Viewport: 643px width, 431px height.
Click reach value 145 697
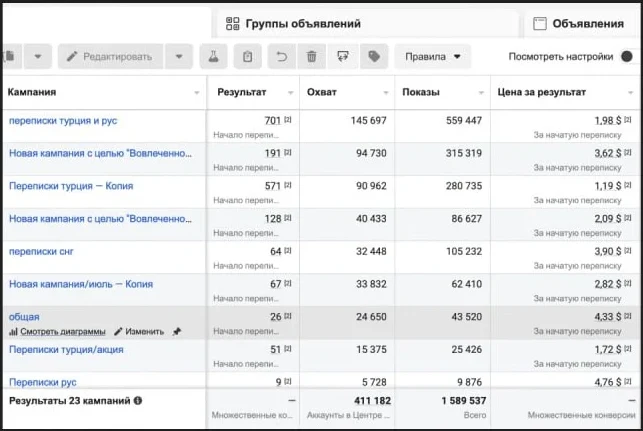coord(368,121)
